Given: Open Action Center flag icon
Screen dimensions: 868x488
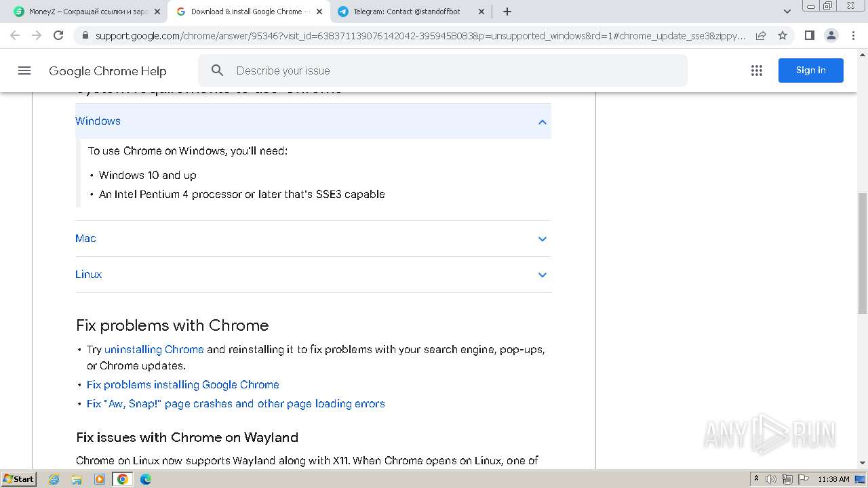Looking at the screenshot, I should click(804, 479).
